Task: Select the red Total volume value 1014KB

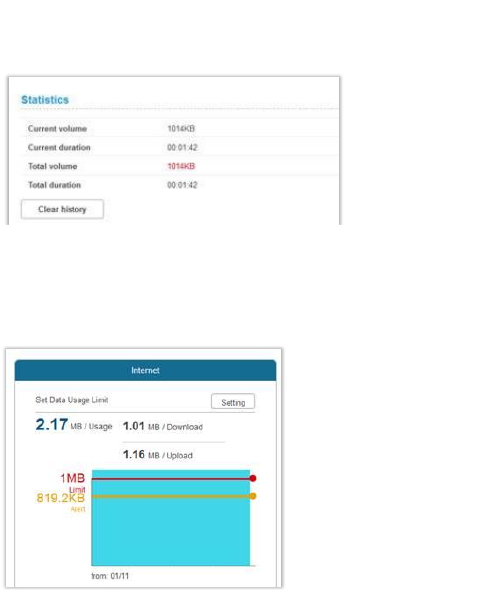Action: coord(181,166)
